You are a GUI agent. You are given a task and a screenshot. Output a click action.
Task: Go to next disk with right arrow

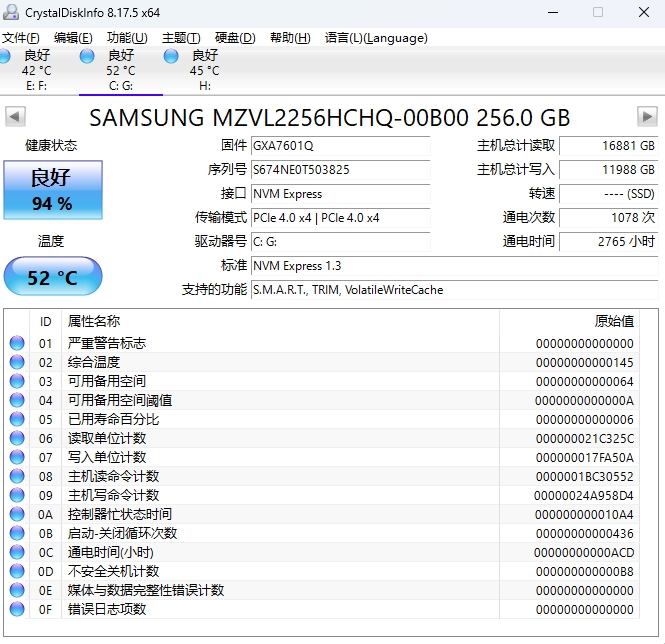point(647,116)
